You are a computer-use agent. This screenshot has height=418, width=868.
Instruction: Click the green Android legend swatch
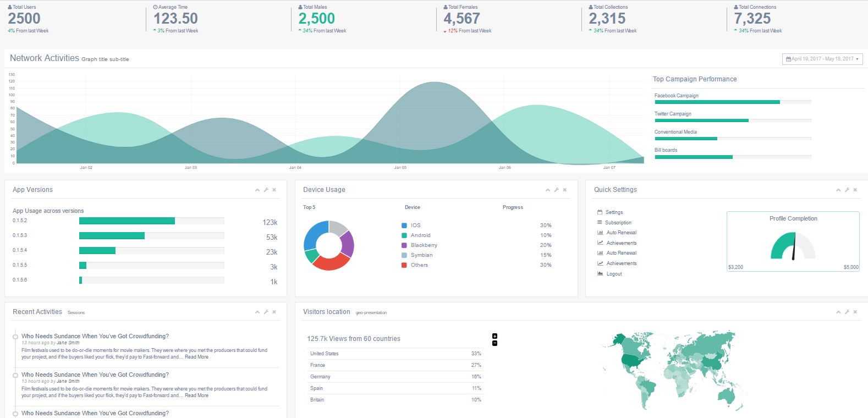pos(404,235)
